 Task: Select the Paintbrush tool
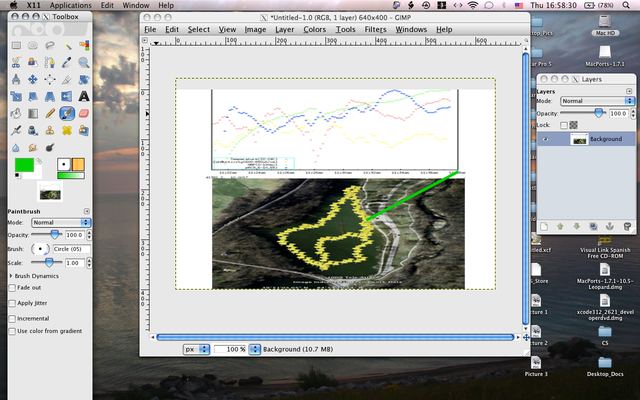pos(67,113)
